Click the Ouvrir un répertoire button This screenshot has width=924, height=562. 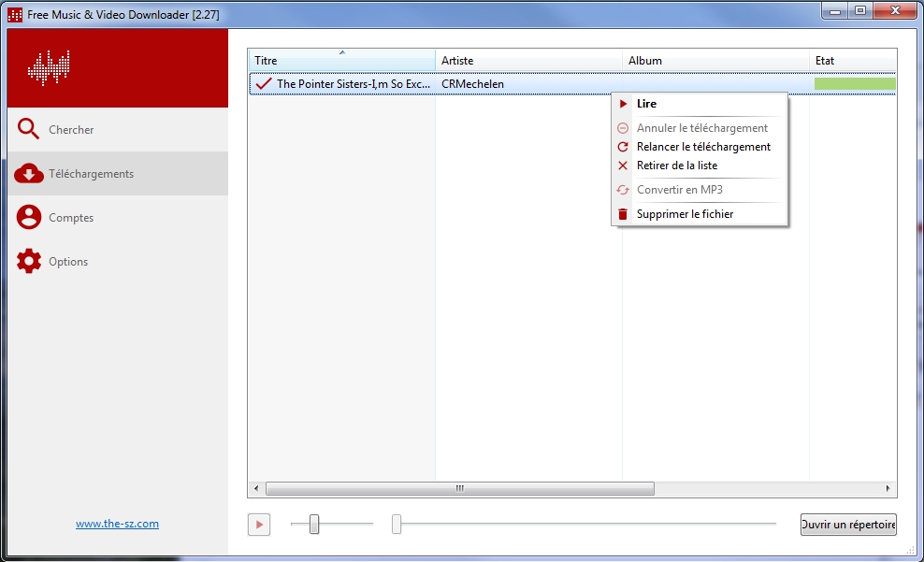point(848,525)
